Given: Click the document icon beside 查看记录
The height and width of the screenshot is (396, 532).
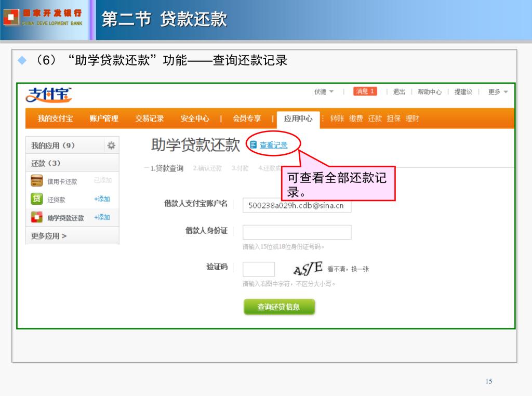Looking at the screenshot, I should point(254,145).
